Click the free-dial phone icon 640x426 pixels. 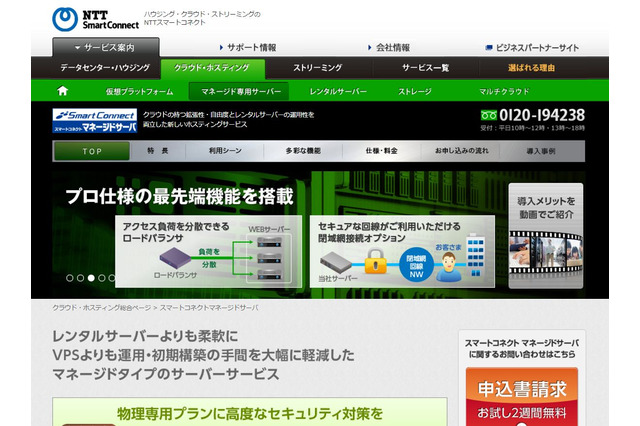pos(489,115)
